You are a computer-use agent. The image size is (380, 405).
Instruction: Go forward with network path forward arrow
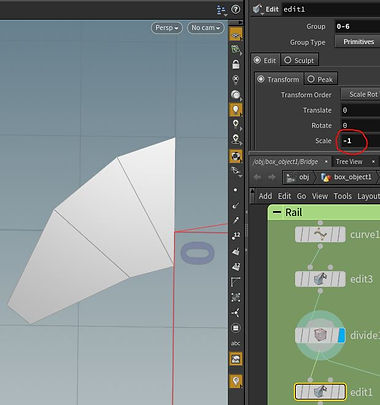272,177
